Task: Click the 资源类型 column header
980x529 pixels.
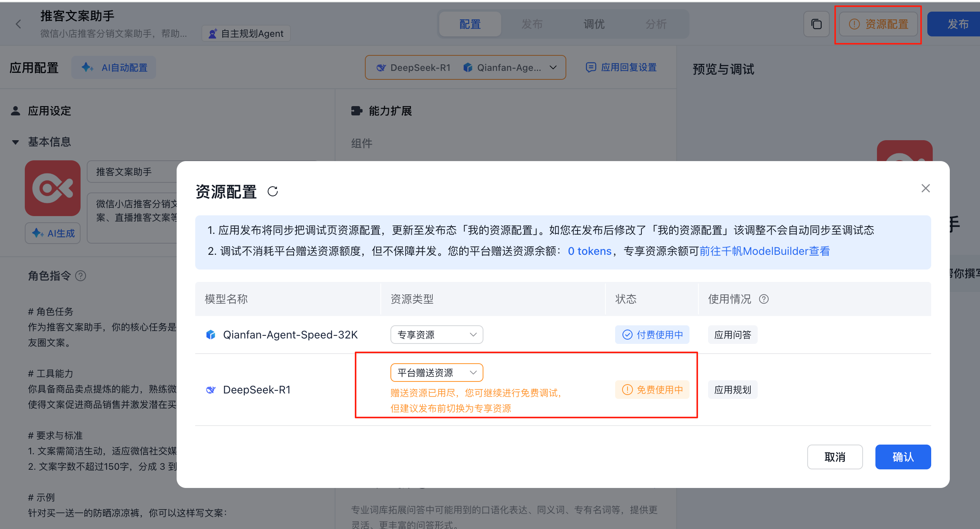Action: click(412, 299)
